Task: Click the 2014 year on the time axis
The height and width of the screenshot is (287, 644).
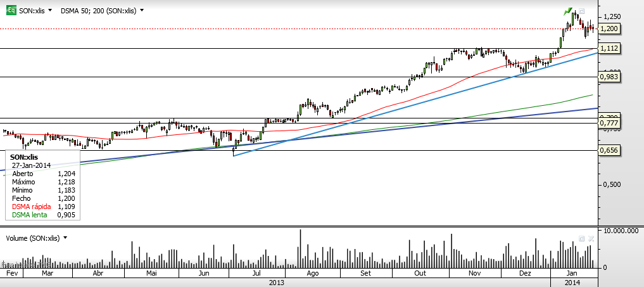Action: coord(572,282)
